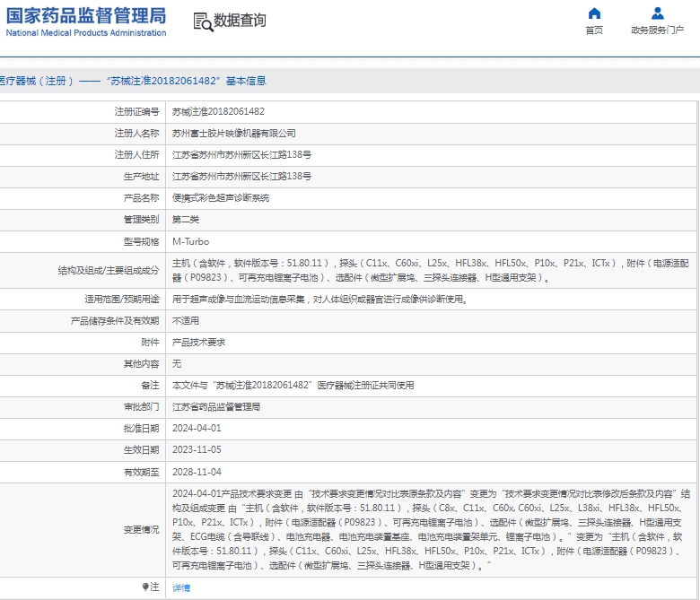Click the 变更情况 row label
This screenshot has width=700, height=600.
click(141, 529)
